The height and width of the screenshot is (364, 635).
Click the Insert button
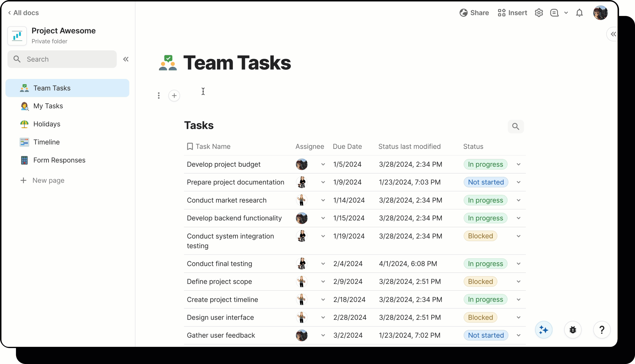[x=512, y=13]
